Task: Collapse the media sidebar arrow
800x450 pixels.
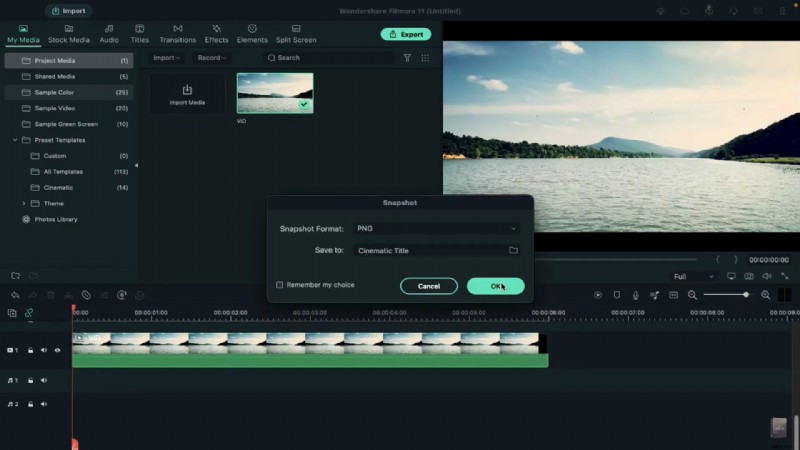Action: coord(136,165)
